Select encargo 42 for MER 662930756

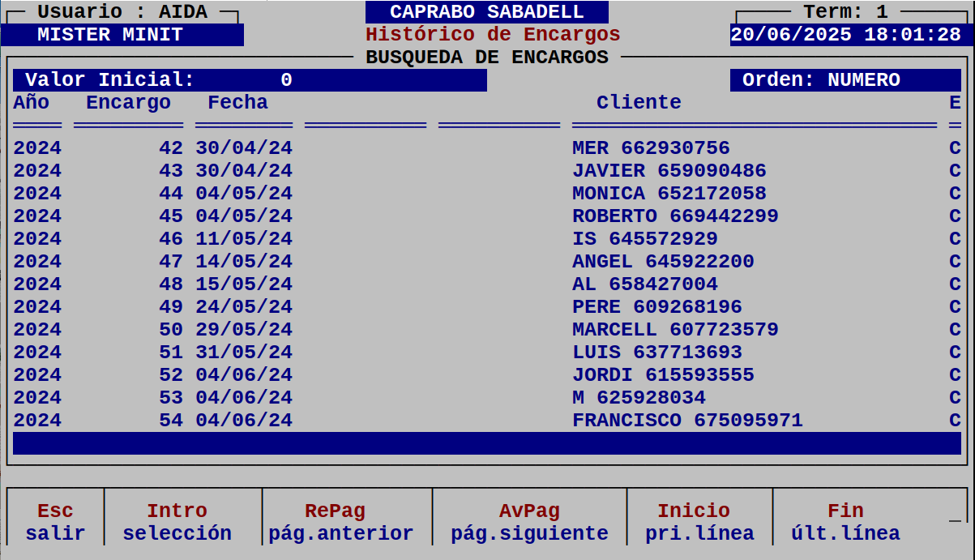[x=486, y=147]
